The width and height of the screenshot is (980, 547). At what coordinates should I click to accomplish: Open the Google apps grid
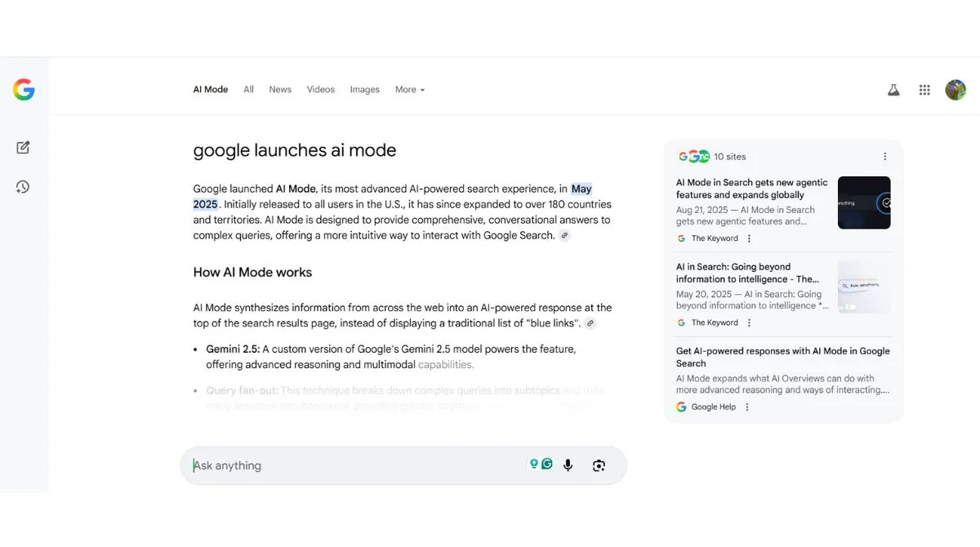pos(924,90)
